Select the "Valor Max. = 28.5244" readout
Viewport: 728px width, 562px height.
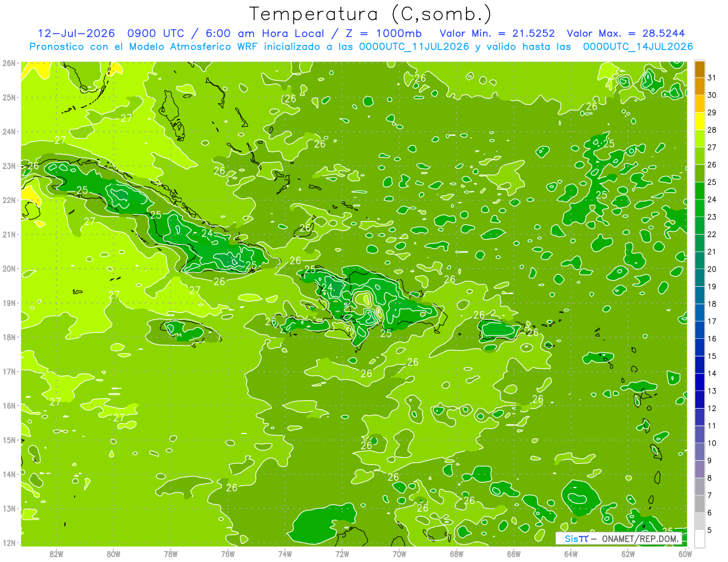pyautogui.click(x=625, y=33)
